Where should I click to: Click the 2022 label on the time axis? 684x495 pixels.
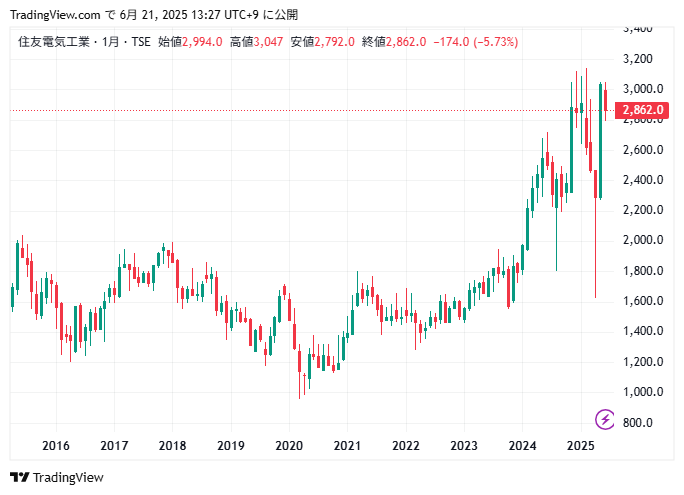pos(406,446)
